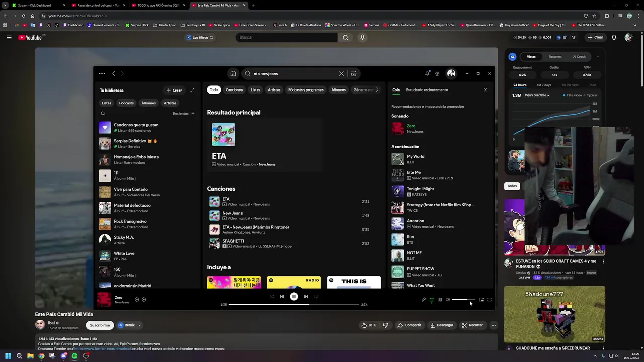This screenshot has height=362, width=644.
Task: Filter results by Artistas chip in results
Action: [274, 90]
